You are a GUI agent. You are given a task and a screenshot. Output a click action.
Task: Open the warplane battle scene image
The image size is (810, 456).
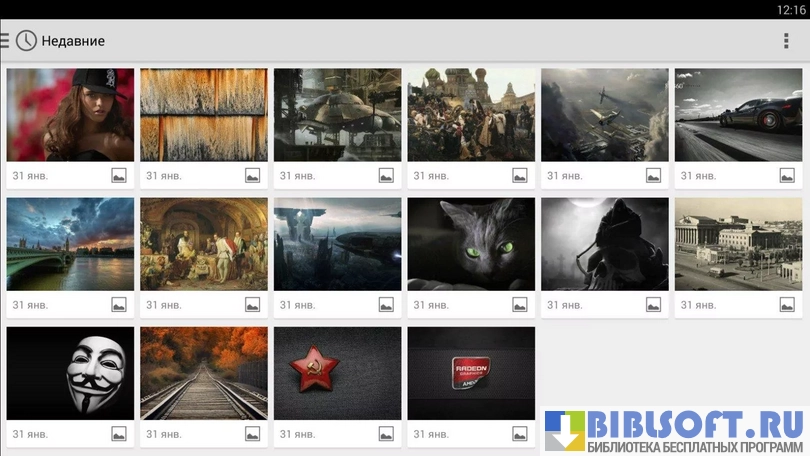click(x=605, y=115)
